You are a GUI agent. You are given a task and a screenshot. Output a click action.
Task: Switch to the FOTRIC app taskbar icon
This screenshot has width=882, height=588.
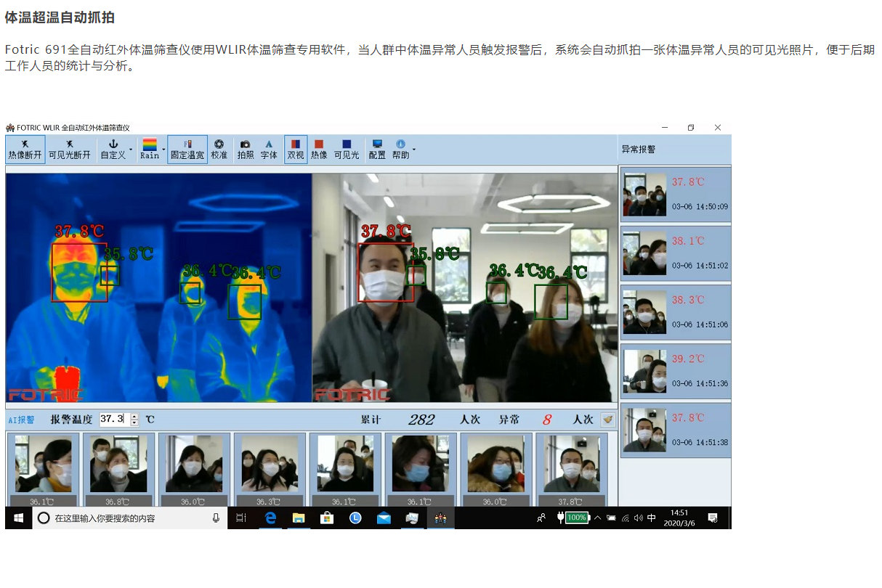coord(440,518)
